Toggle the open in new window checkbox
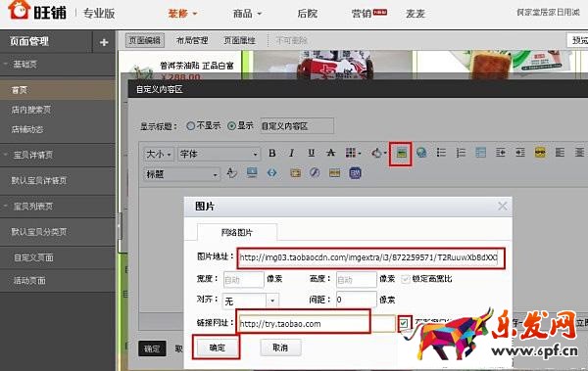This screenshot has height=371, width=588. click(404, 323)
